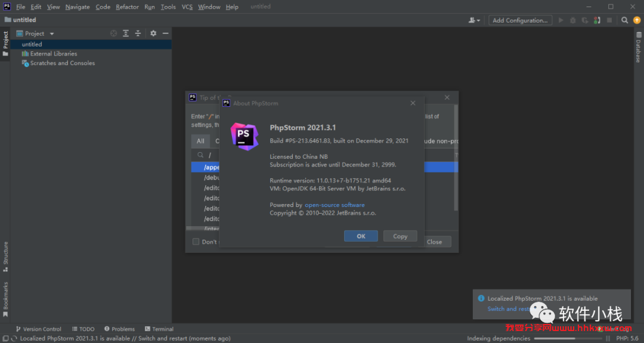644x343 pixels.
Task: Toggle the Don't show tips checkbox
Action: click(196, 242)
